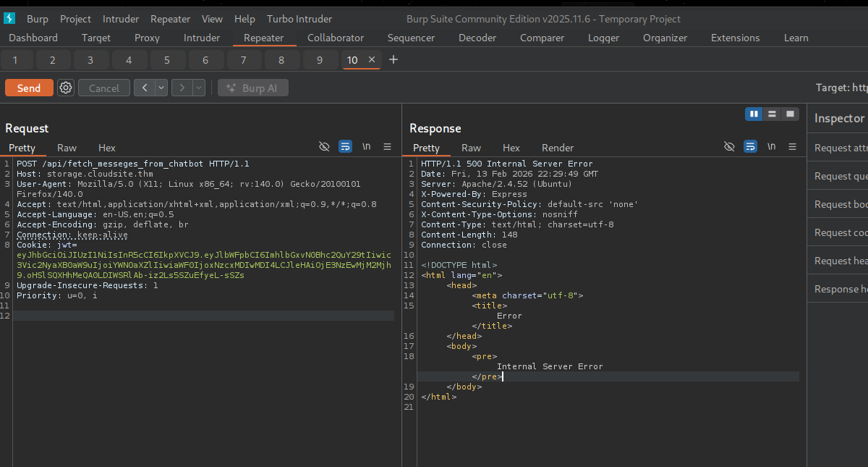Open the forward-navigation dropdown arrow
Image resolution: width=868 pixels, height=467 pixels.
click(198, 88)
